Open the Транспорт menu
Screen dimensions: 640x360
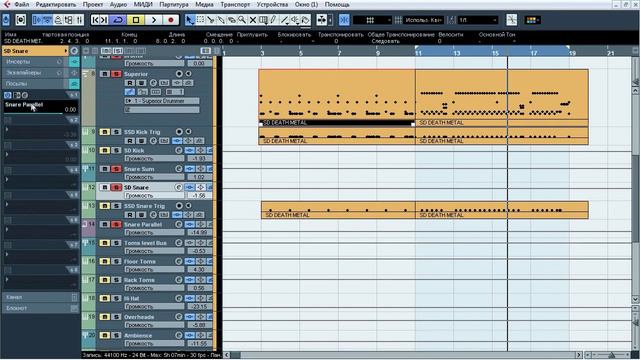[235, 4]
